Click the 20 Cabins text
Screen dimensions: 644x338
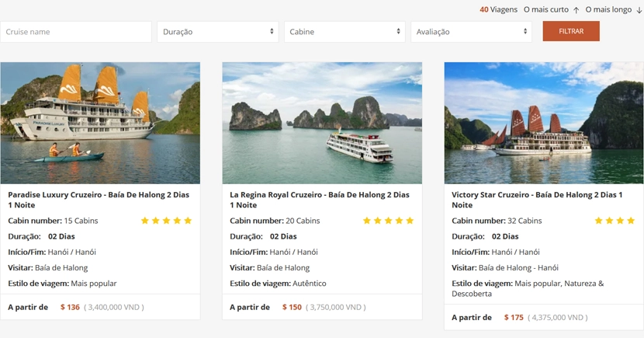pos(303,221)
